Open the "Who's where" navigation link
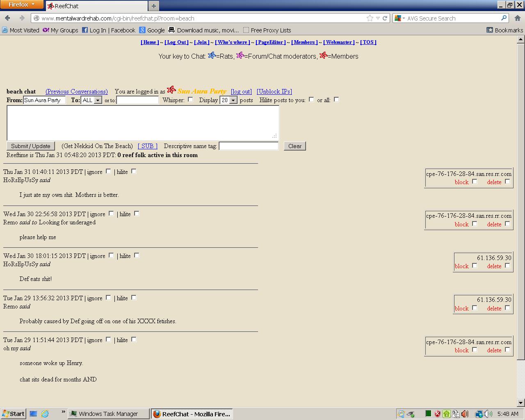 233,42
